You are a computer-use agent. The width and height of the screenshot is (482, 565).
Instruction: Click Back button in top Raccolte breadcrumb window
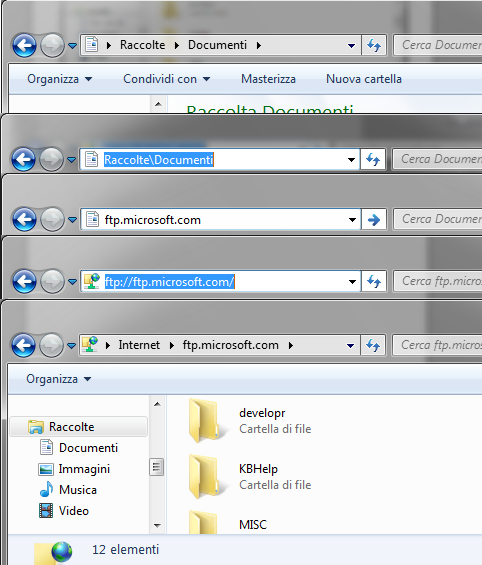[x=24, y=45]
